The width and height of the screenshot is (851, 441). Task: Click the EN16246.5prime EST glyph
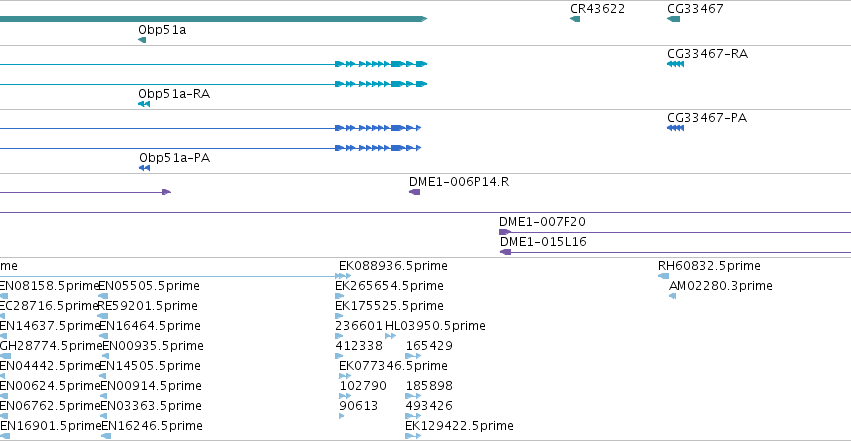106,436
